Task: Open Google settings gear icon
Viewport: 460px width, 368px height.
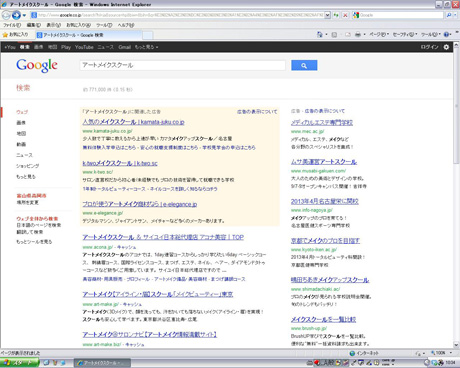Action: (446, 47)
